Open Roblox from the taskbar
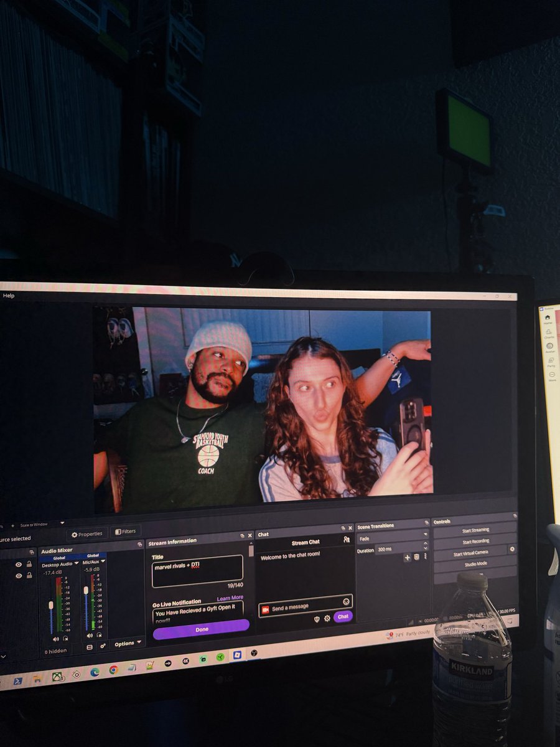560x747 pixels. pyautogui.click(x=236, y=655)
